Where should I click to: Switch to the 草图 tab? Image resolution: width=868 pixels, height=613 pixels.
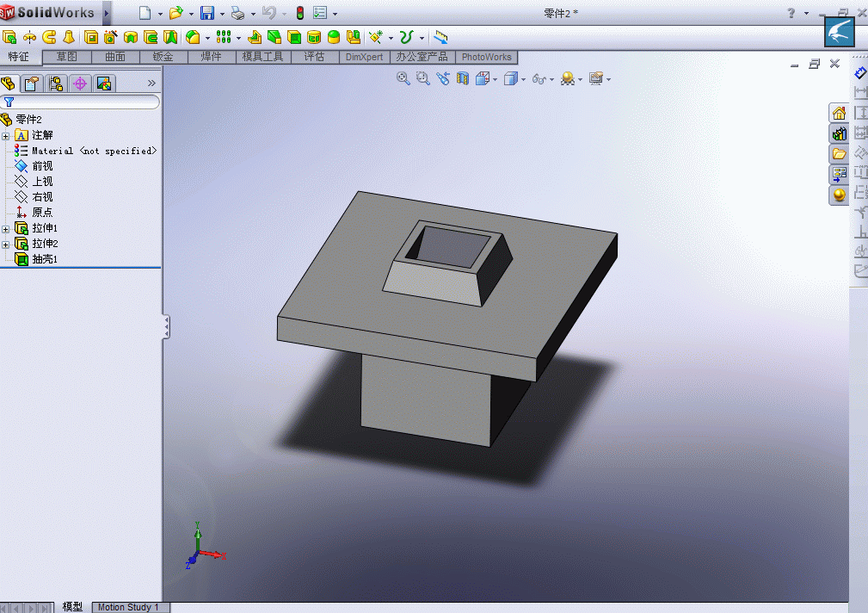coord(66,57)
